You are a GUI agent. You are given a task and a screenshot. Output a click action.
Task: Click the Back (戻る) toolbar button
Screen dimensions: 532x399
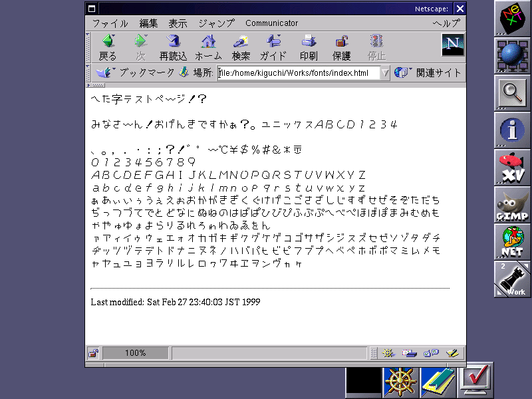coord(108,47)
